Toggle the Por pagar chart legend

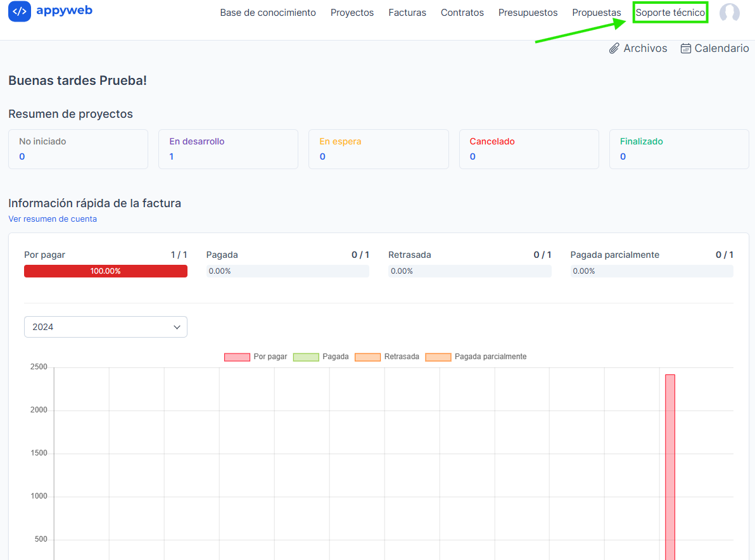click(255, 357)
